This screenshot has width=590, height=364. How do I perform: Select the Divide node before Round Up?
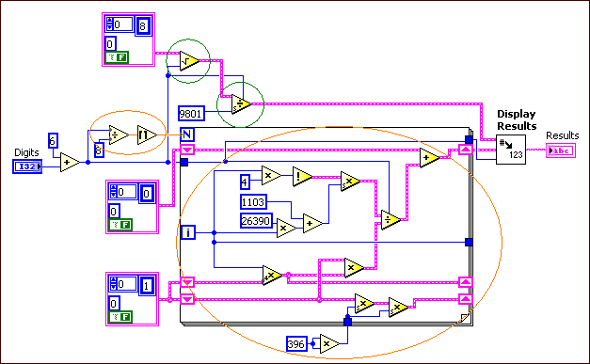click(x=119, y=135)
